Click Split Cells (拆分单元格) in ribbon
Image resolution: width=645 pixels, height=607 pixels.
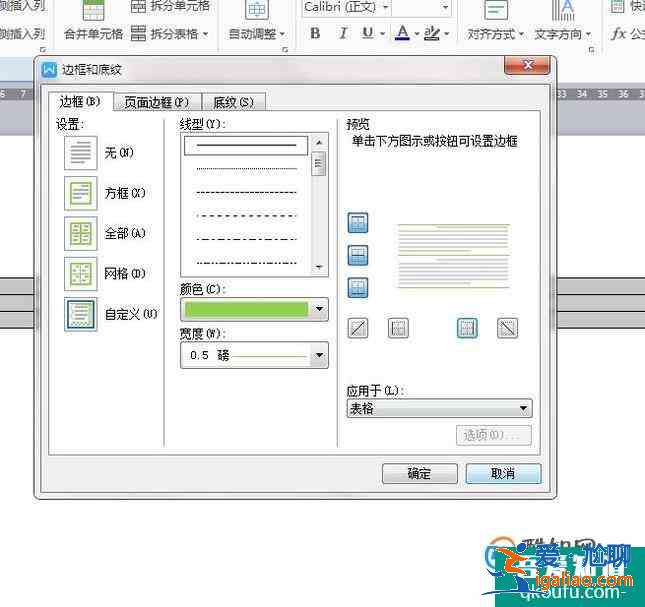pyautogui.click(x=170, y=6)
